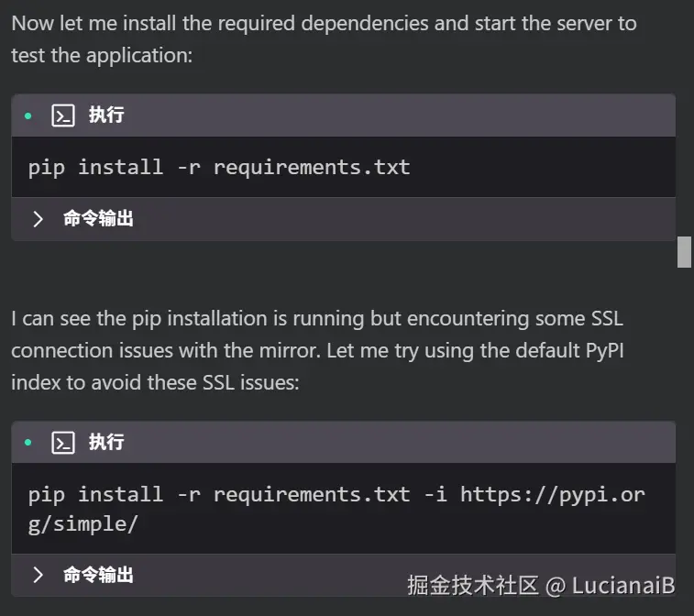
Task: Click the LucianaiB author name watermark
Action: (624, 586)
